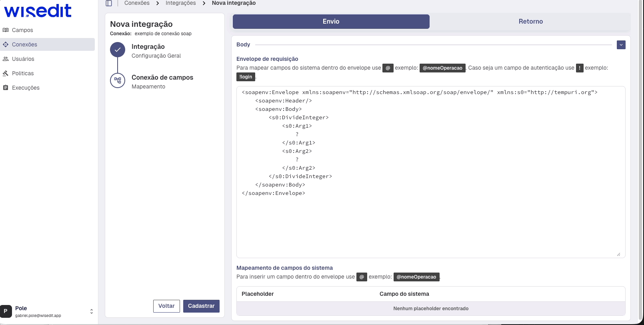
Task: Click the Integração checkmark step circle
Action: [118, 50]
